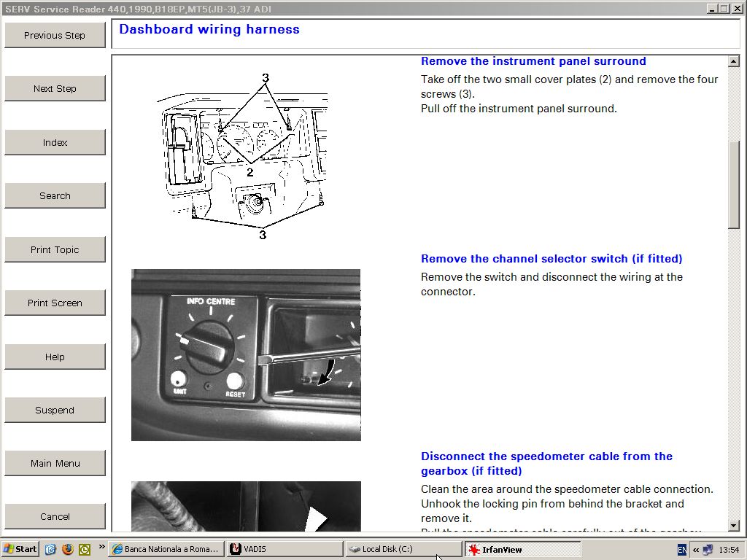Switch to the Local Disk (C:) window
The height and width of the screenshot is (560, 747).
pos(403,549)
